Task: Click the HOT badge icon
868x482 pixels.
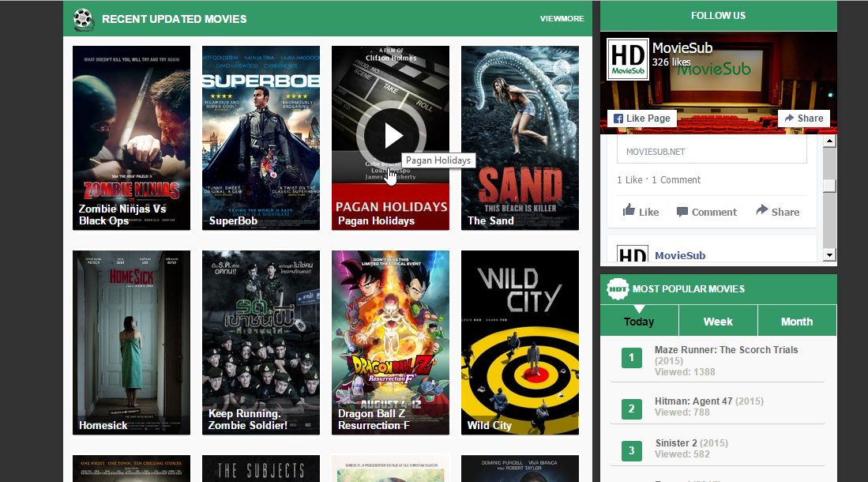Action: click(x=618, y=288)
